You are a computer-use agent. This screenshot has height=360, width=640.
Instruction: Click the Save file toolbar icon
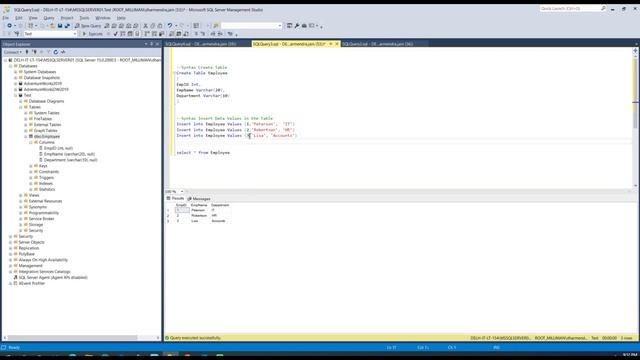[x=60, y=26]
